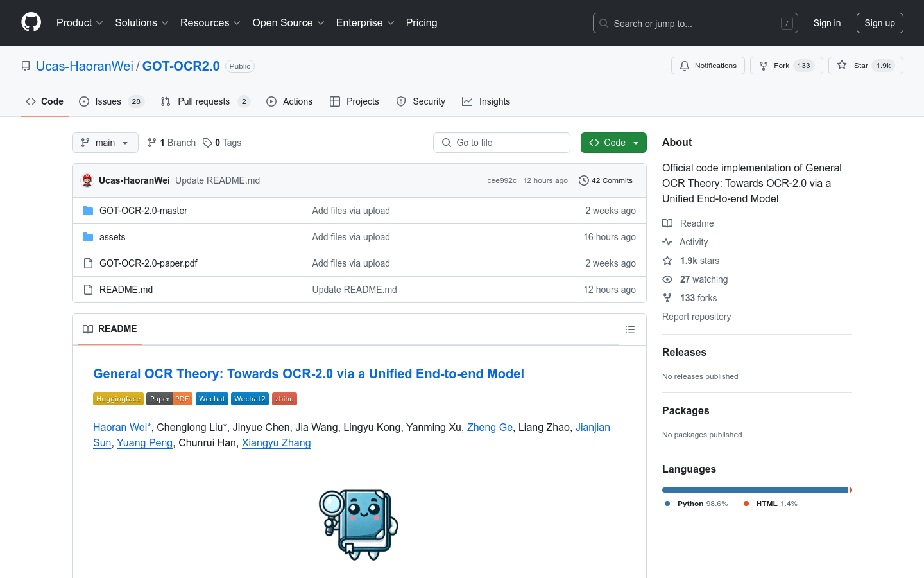Open the Product menu
This screenshot has width=924, height=578.
coord(80,23)
